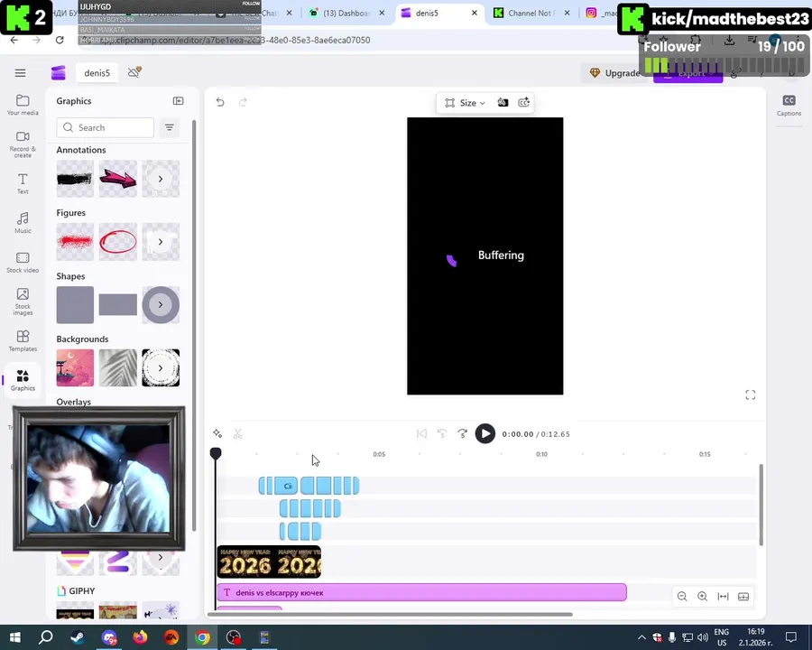This screenshot has width=812, height=650.
Task: Click the horizontal timeline scrollbar
Action: (390, 615)
